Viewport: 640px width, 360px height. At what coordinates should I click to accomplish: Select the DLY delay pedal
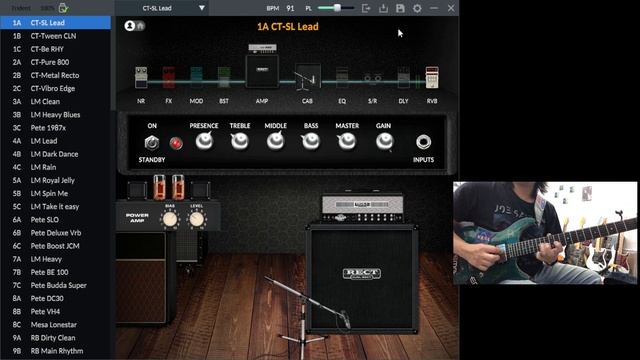click(x=403, y=78)
